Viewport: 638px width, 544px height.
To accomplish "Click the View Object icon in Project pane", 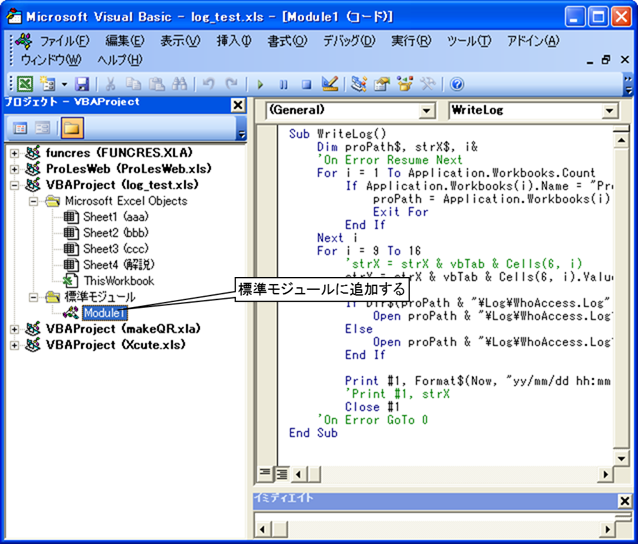I will pyautogui.click(x=42, y=129).
